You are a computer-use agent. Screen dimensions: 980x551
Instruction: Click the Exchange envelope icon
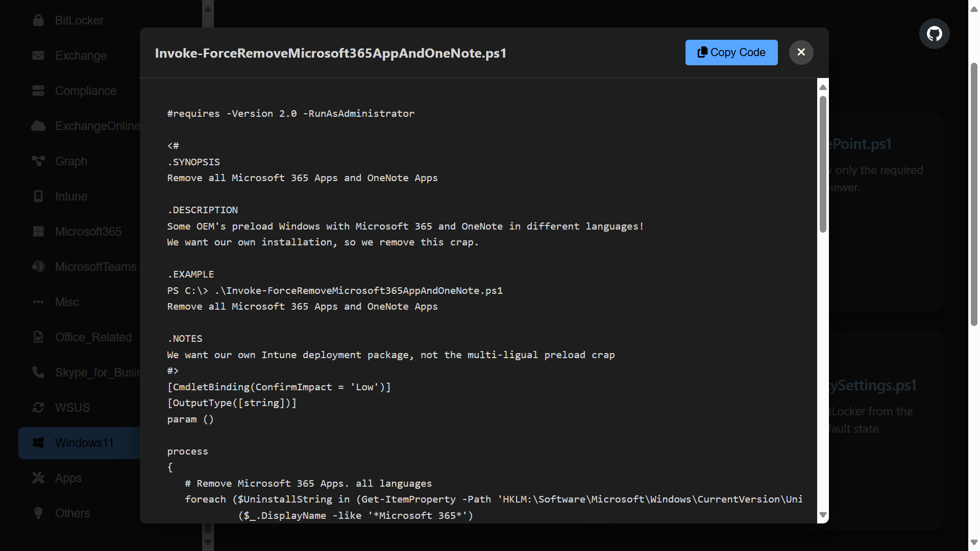(38, 56)
